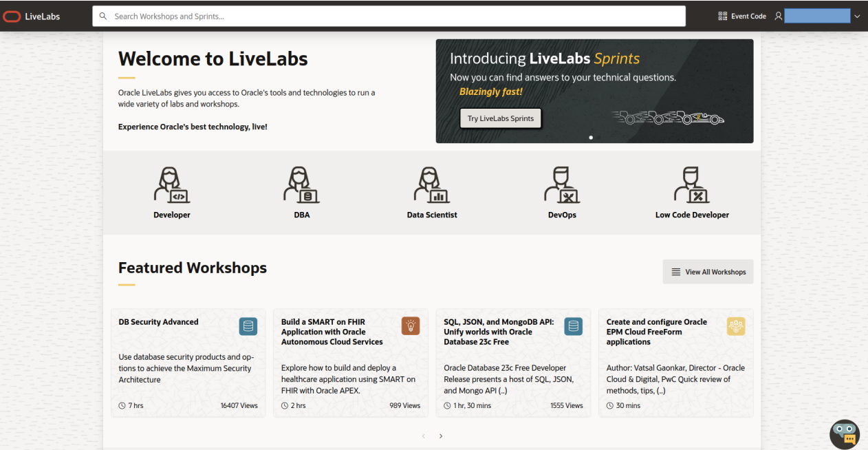Expand the user account dropdown arrow
The height and width of the screenshot is (450, 868).
[857, 16]
